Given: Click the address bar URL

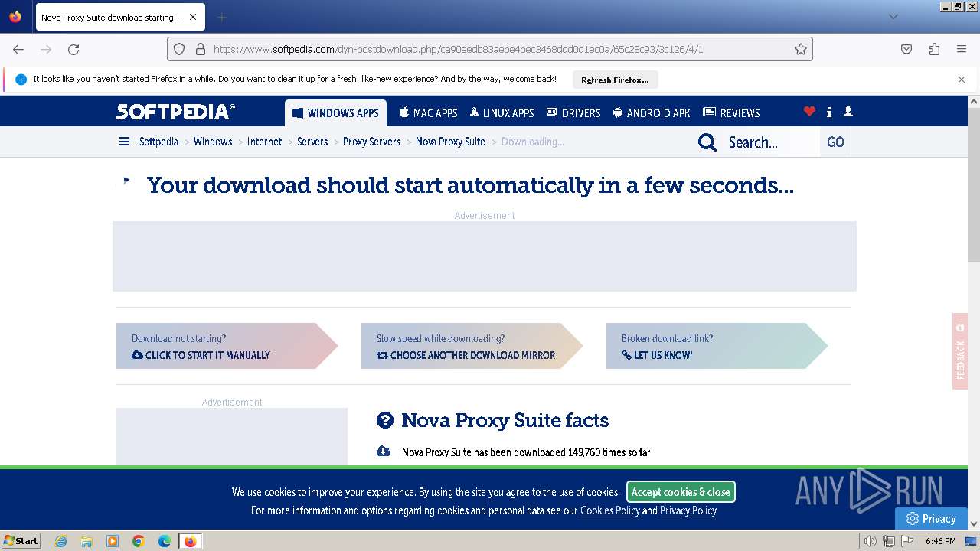Looking at the screenshot, I should 458,49.
